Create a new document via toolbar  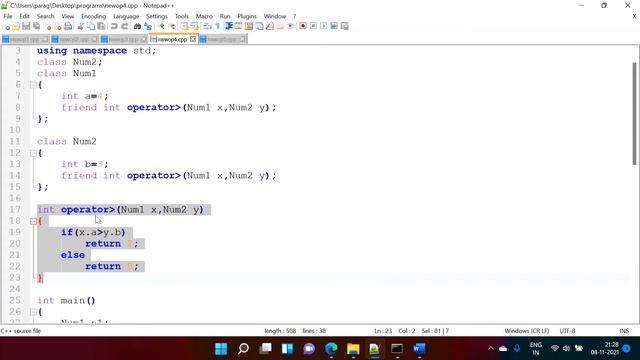pos(6,26)
